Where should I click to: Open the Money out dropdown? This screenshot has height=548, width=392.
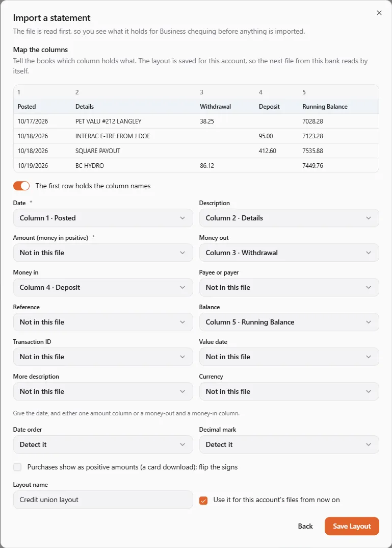(289, 253)
